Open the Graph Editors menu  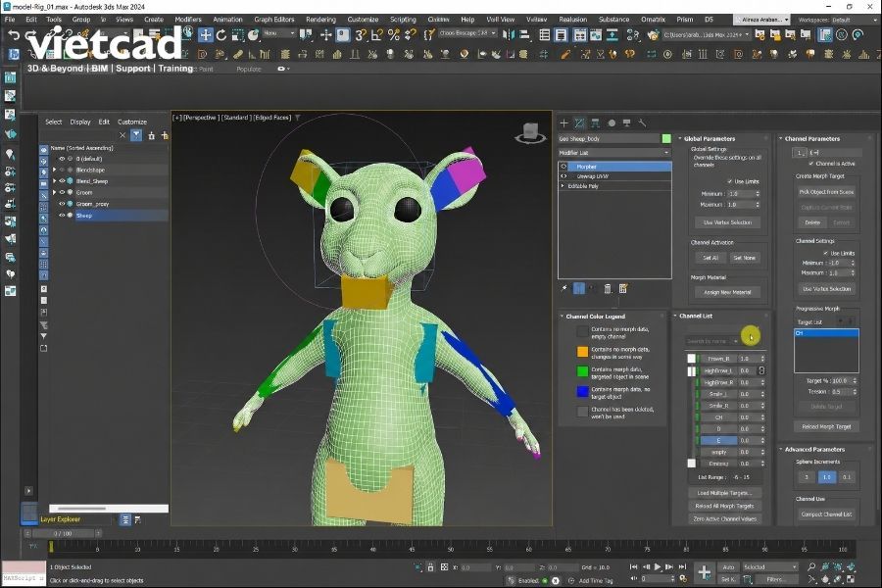(274, 20)
